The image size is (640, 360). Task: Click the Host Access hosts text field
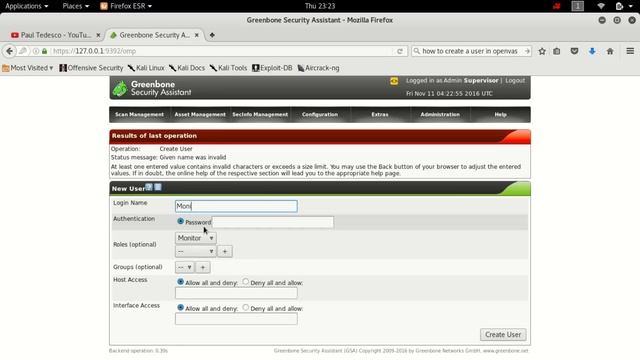click(236, 293)
